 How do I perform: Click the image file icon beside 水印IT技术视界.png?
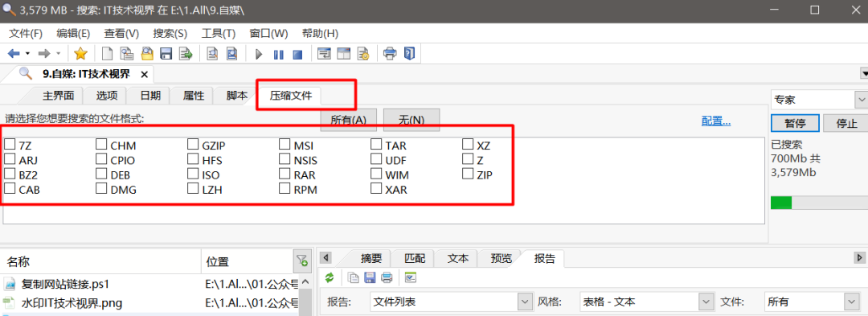click(10, 302)
